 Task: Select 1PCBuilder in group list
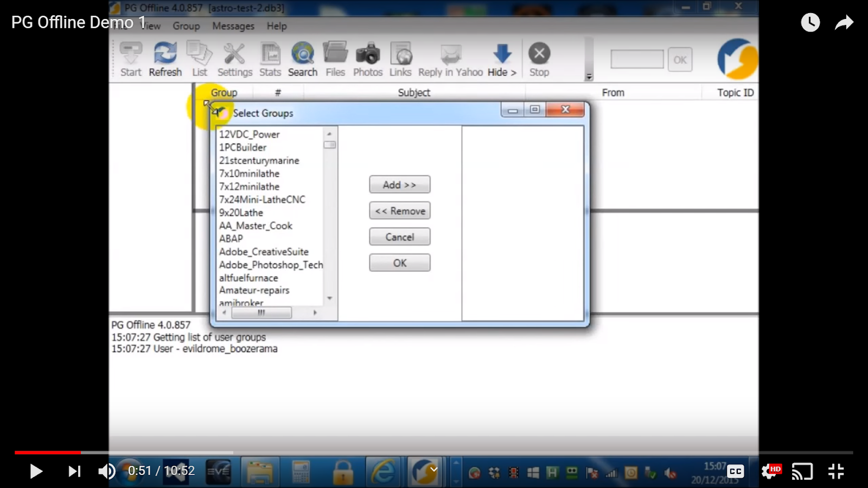pos(243,147)
